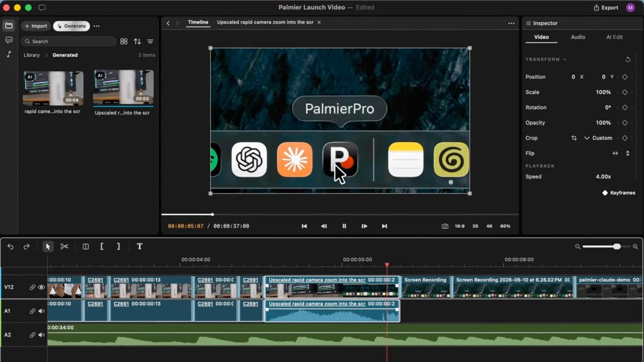Open the AI Edit inspector tab
Image resolution: width=644 pixels, height=362 pixels.
614,37
